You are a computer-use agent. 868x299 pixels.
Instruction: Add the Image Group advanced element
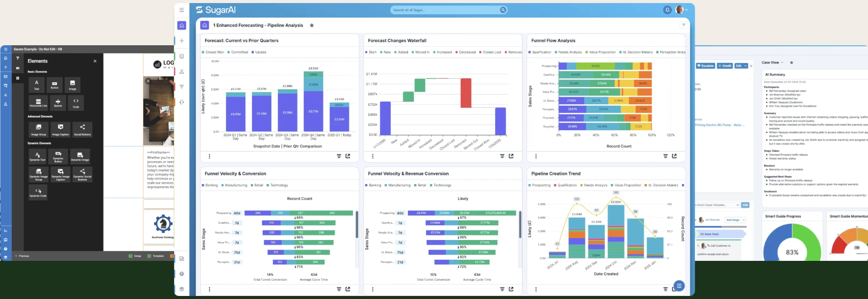(39, 130)
